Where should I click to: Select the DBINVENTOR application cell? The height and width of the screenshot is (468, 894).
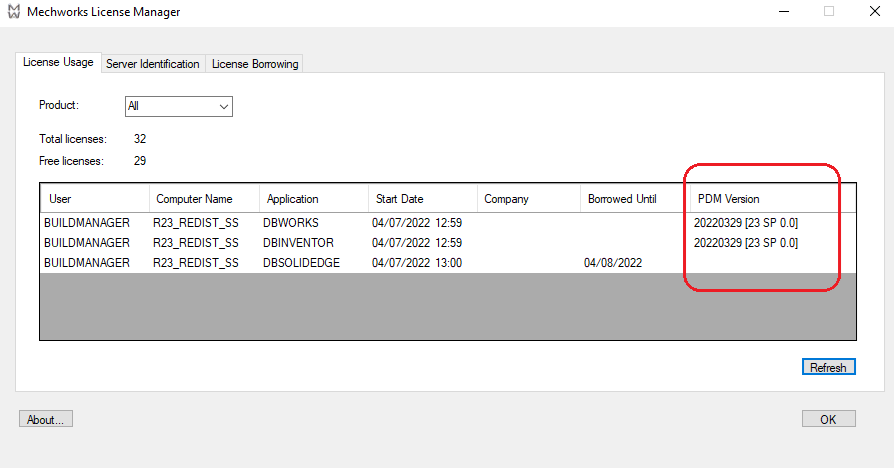coord(298,243)
